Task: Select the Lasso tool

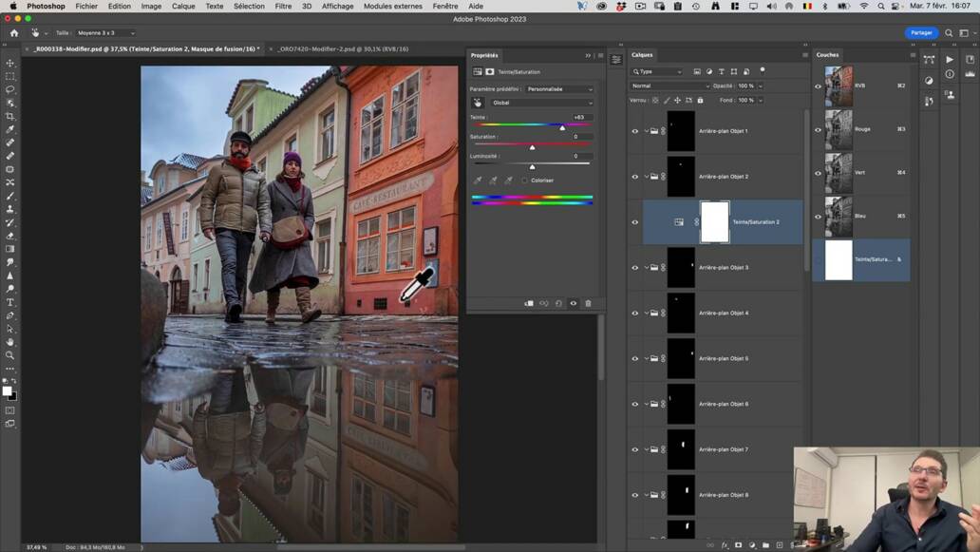Action: 10,89
